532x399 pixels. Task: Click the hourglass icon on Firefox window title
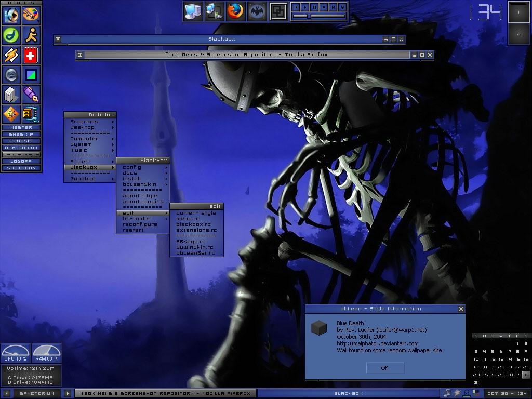[x=79, y=55]
